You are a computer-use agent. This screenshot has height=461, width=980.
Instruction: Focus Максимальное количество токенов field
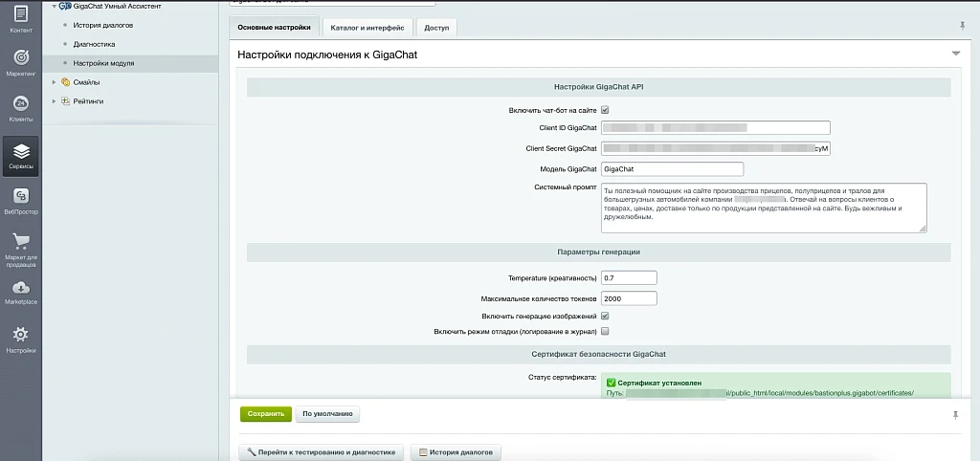[x=629, y=298]
